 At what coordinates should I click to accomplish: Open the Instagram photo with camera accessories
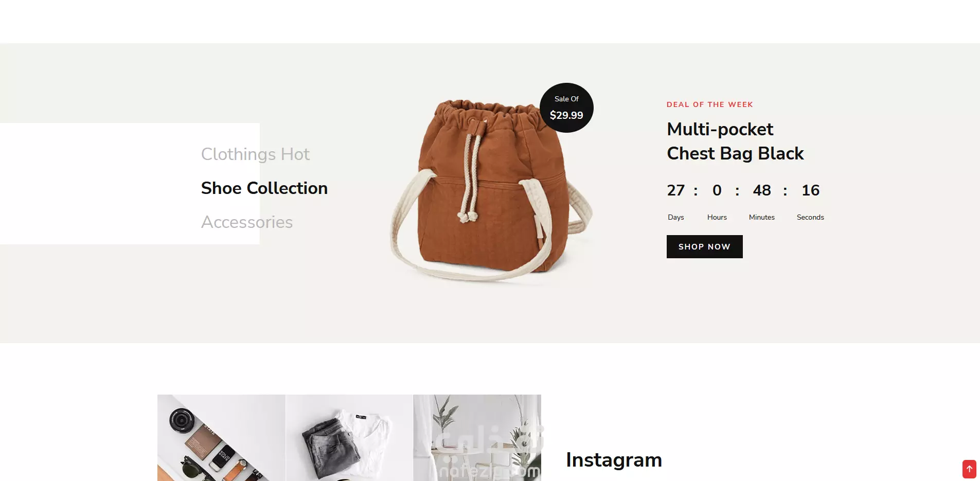(x=221, y=438)
